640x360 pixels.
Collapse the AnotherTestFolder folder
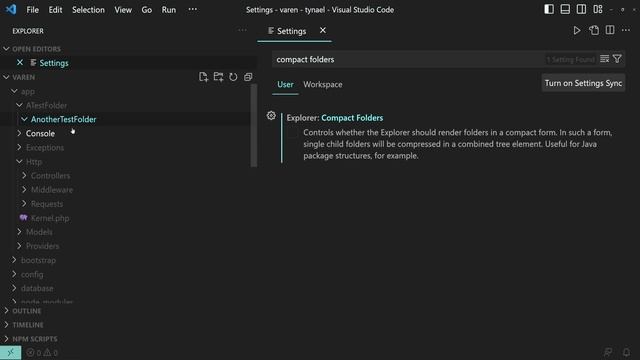pos(24,119)
